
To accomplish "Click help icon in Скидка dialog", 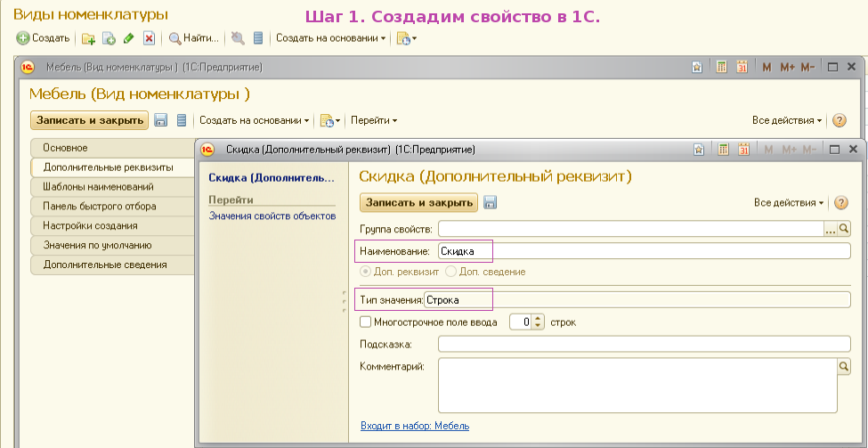I will (x=839, y=203).
